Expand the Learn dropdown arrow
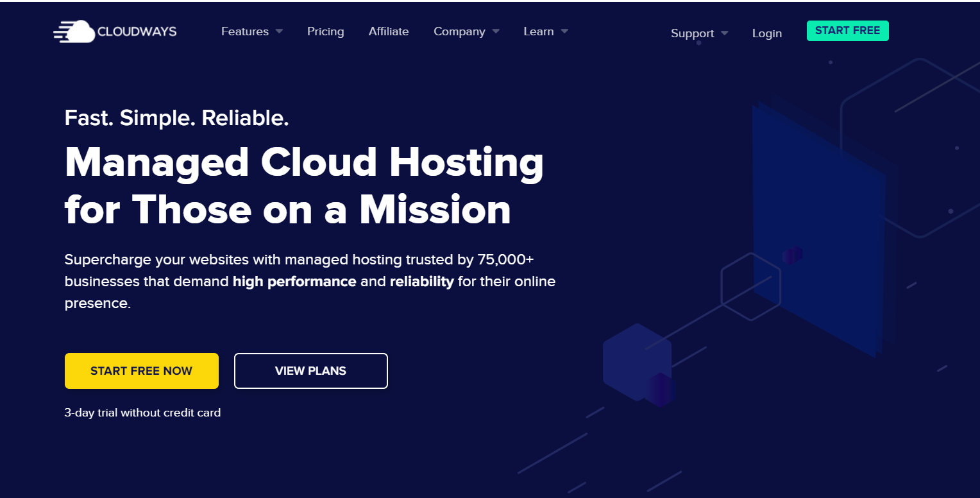980x498 pixels. 564,31
